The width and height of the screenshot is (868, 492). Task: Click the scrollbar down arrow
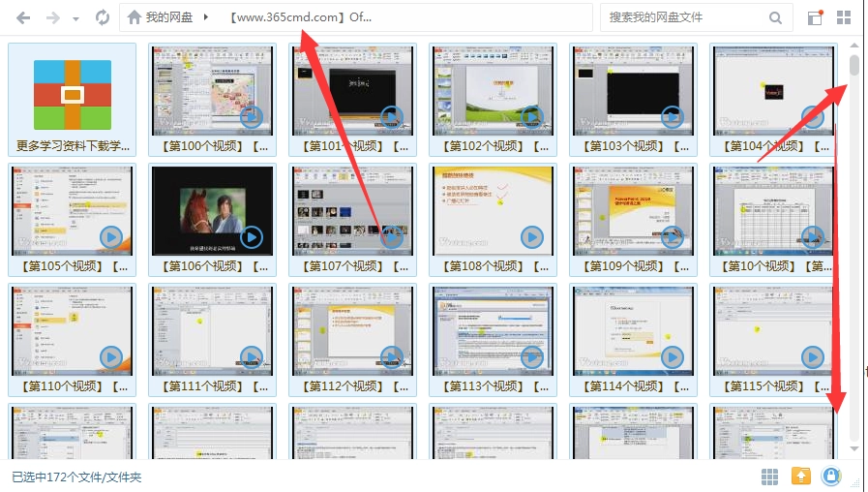853,448
